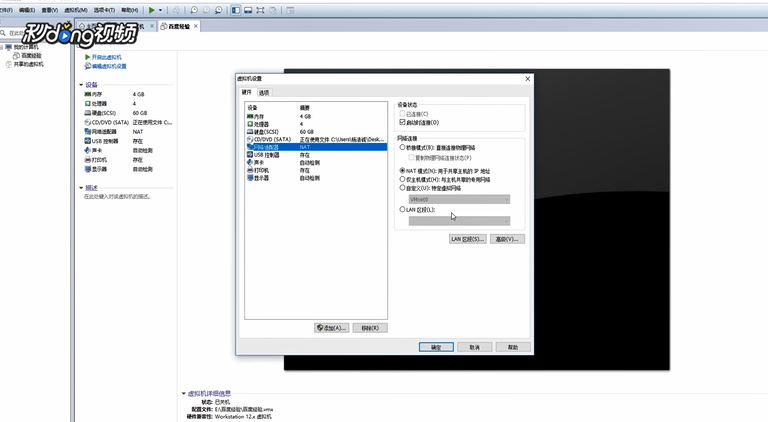
Task: Open the 帮助(H) menu
Action: (130, 10)
